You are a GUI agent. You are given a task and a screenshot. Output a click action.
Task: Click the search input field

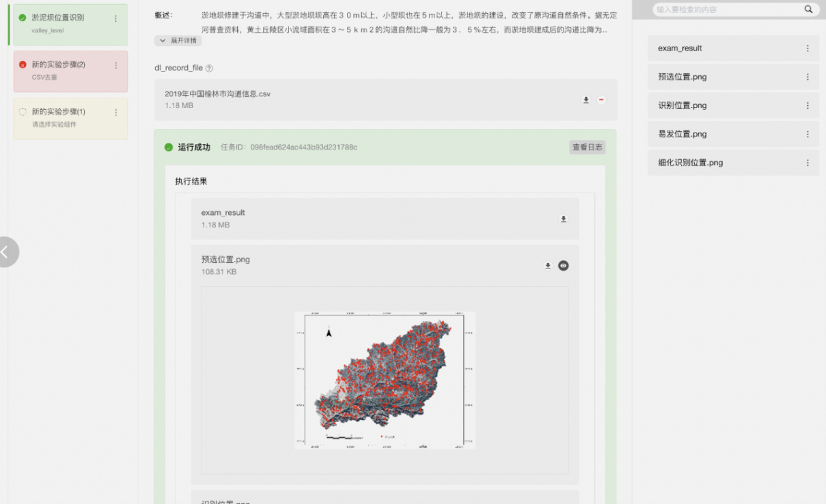724,10
